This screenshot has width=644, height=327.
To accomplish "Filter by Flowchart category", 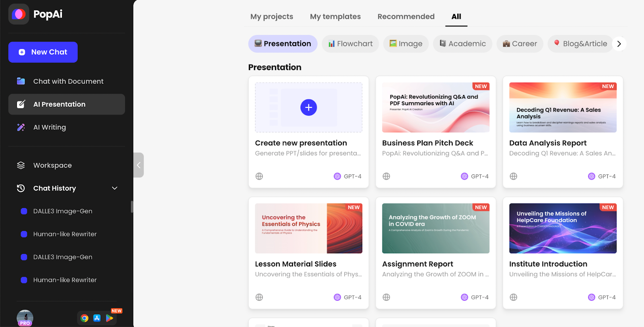I will [x=351, y=43].
